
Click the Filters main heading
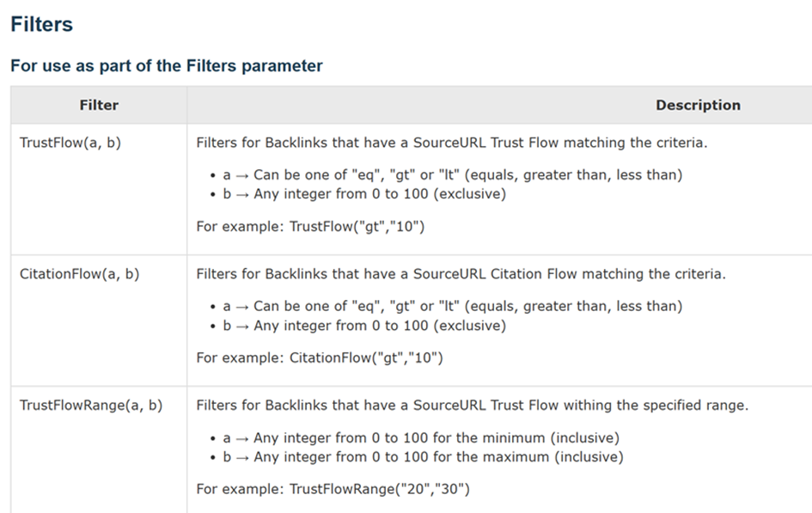[x=41, y=25]
